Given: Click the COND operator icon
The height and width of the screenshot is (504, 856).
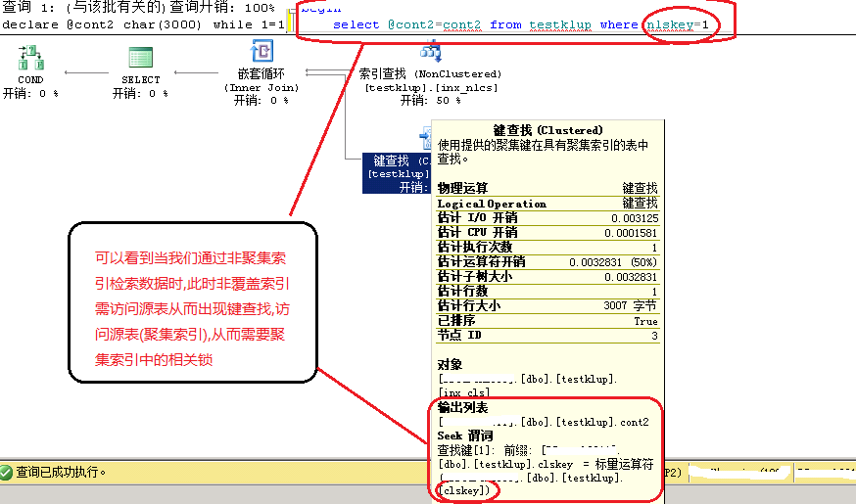Looking at the screenshot, I should [30, 59].
